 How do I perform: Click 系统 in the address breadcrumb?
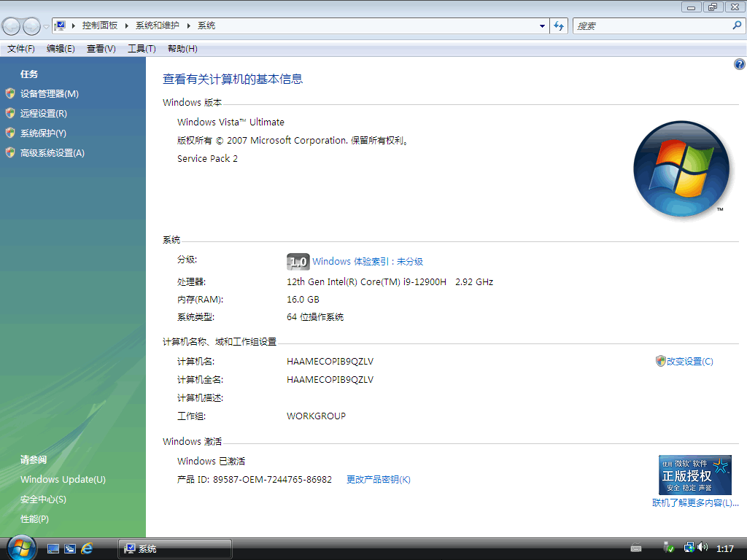click(206, 26)
